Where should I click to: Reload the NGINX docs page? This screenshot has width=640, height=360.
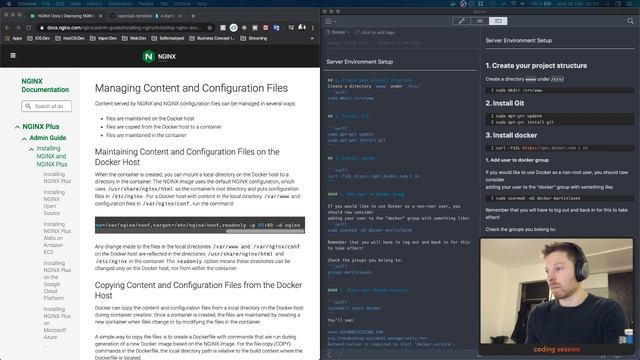(29, 28)
